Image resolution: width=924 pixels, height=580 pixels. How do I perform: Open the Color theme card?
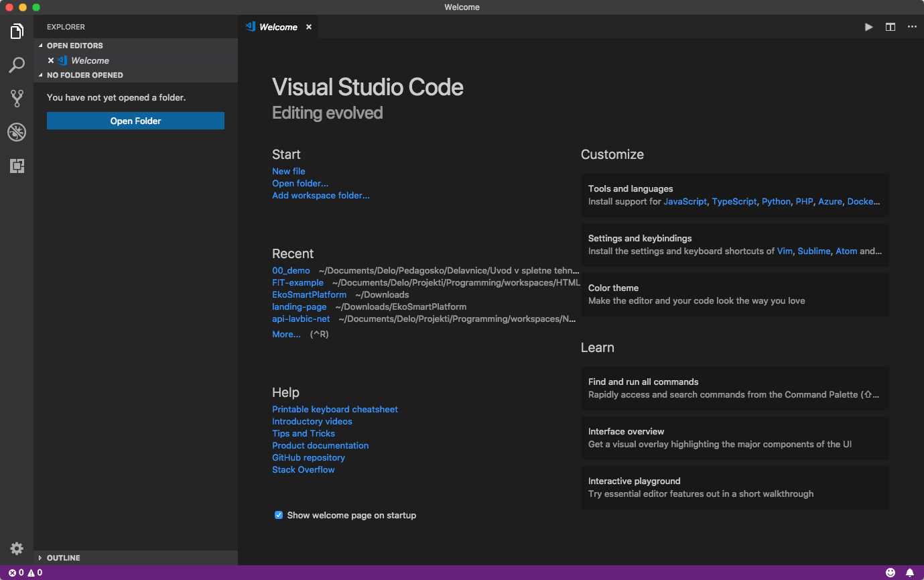tap(735, 294)
